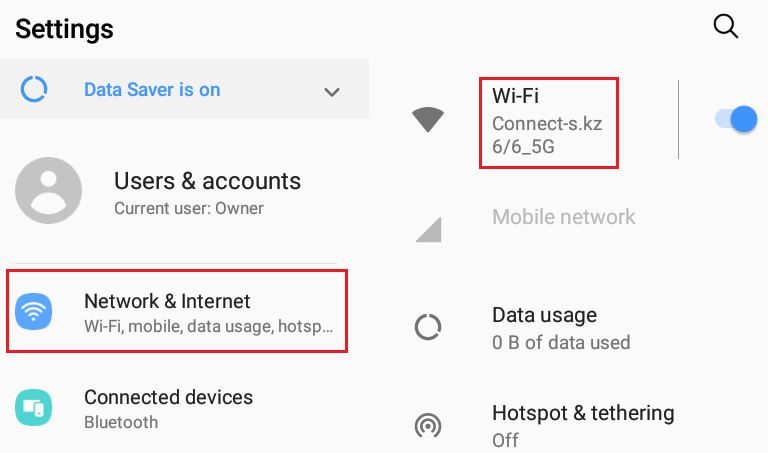Viewport: 768px width, 453px height.
Task: Tap the Wi-Fi signal strength icon
Action: (x=428, y=119)
